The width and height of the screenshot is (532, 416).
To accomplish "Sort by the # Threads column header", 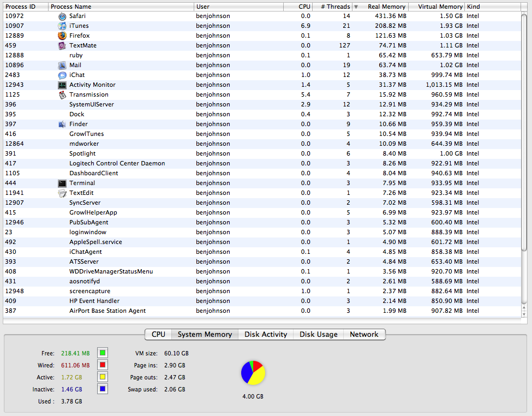I will [332, 7].
